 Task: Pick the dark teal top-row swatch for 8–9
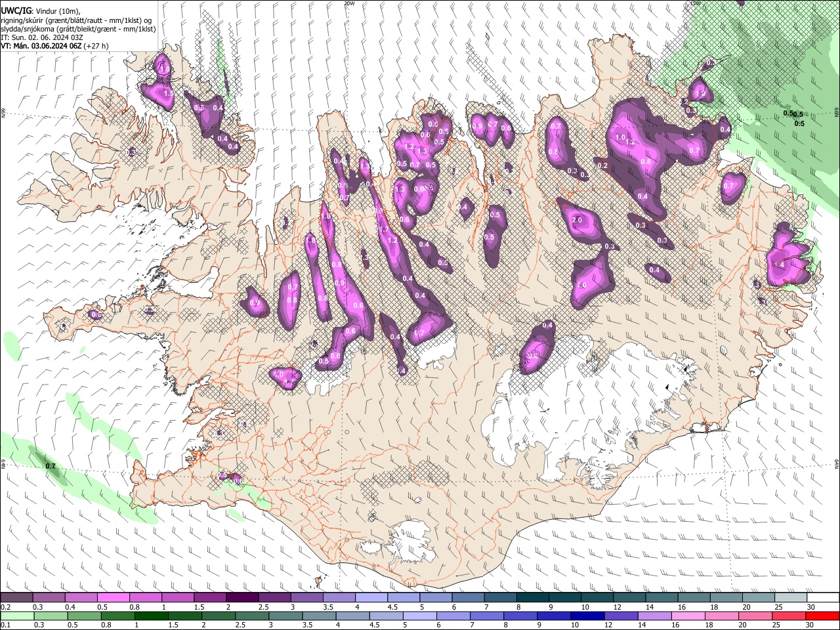(x=532, y=598)
